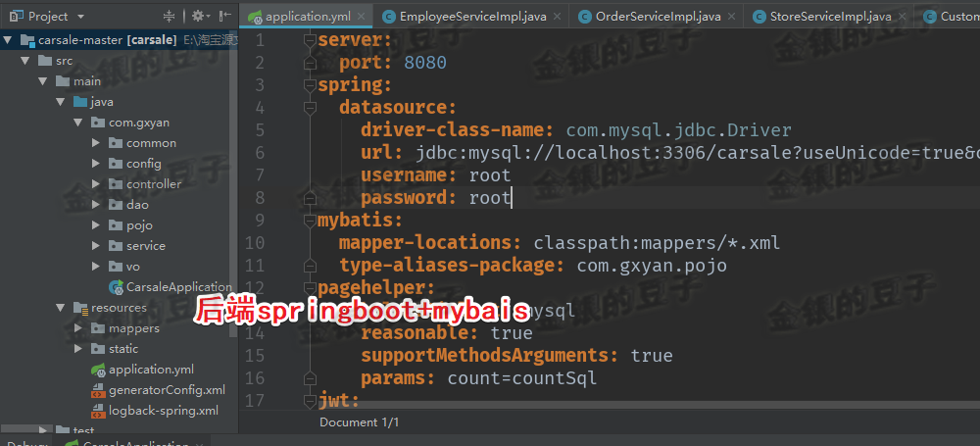The height and width of the screenshot is (446, 980).
Task: Expand the config package
Action: 96,164
